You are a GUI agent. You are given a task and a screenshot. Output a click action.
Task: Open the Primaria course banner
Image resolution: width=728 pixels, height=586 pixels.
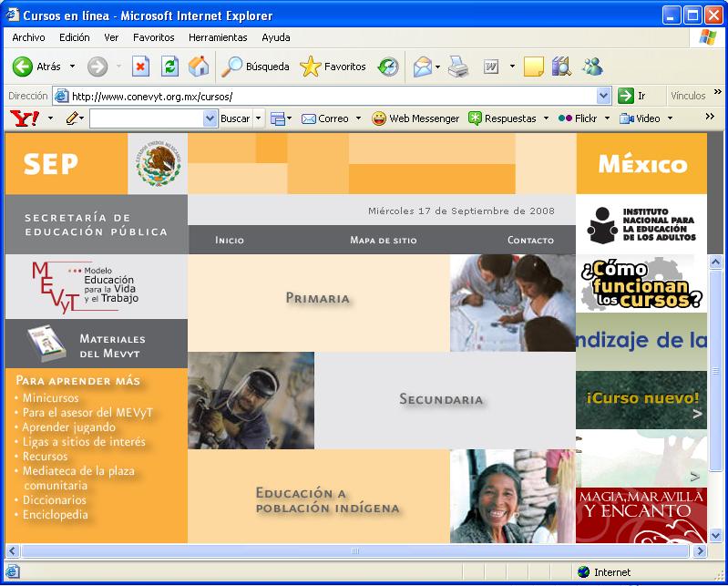coord(318,298)
